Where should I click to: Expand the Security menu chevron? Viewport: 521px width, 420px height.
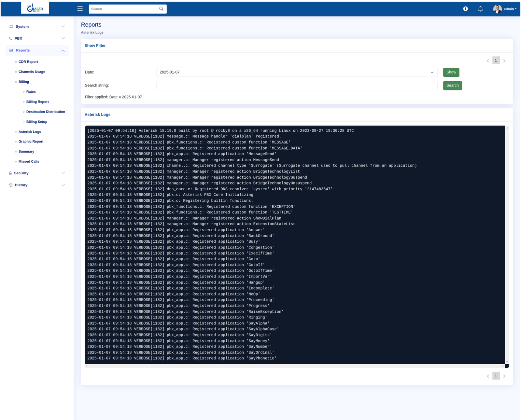point(63,173)
